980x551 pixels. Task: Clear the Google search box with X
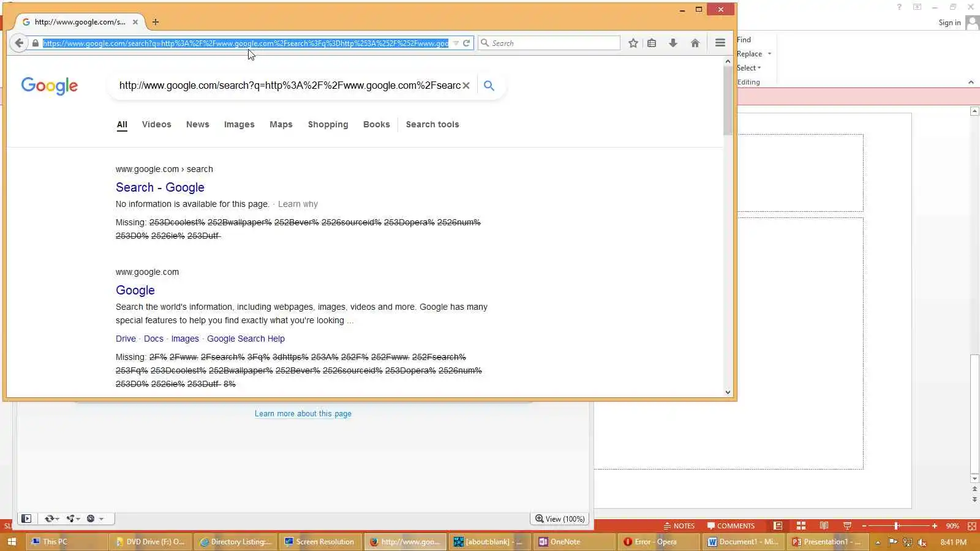coord(466,86)
